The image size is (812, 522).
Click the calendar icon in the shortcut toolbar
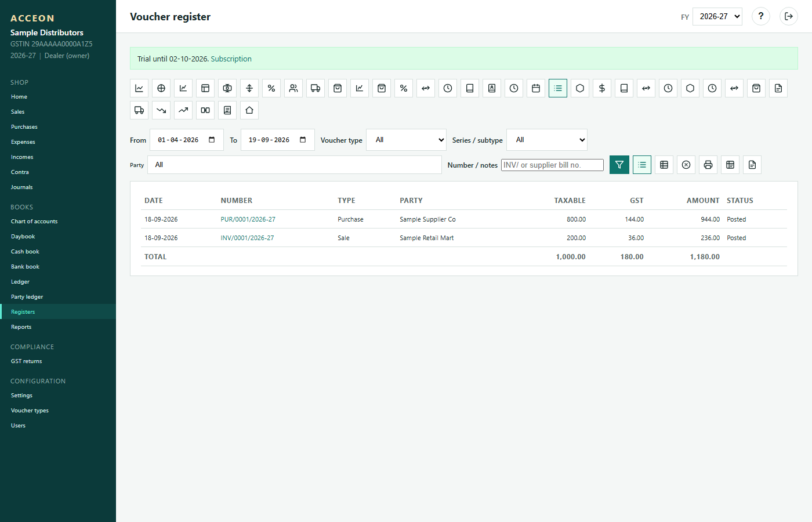tap(536, 88)
